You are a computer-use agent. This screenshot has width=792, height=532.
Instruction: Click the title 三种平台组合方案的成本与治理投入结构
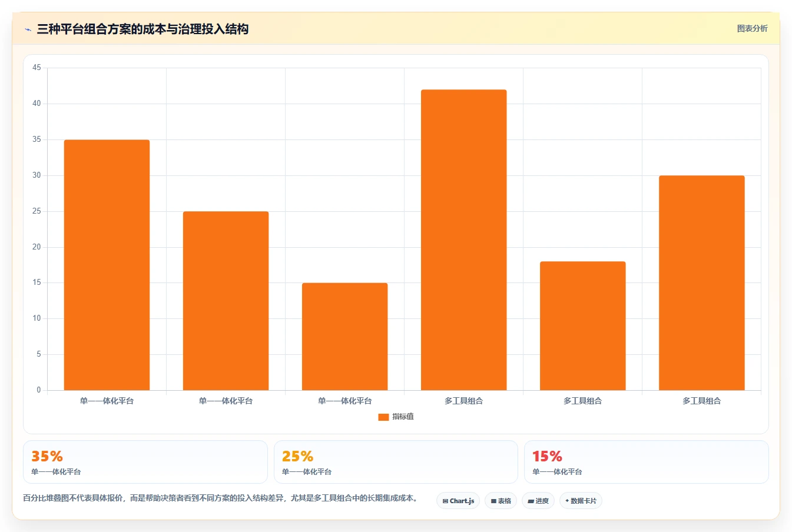coord(143,29)
